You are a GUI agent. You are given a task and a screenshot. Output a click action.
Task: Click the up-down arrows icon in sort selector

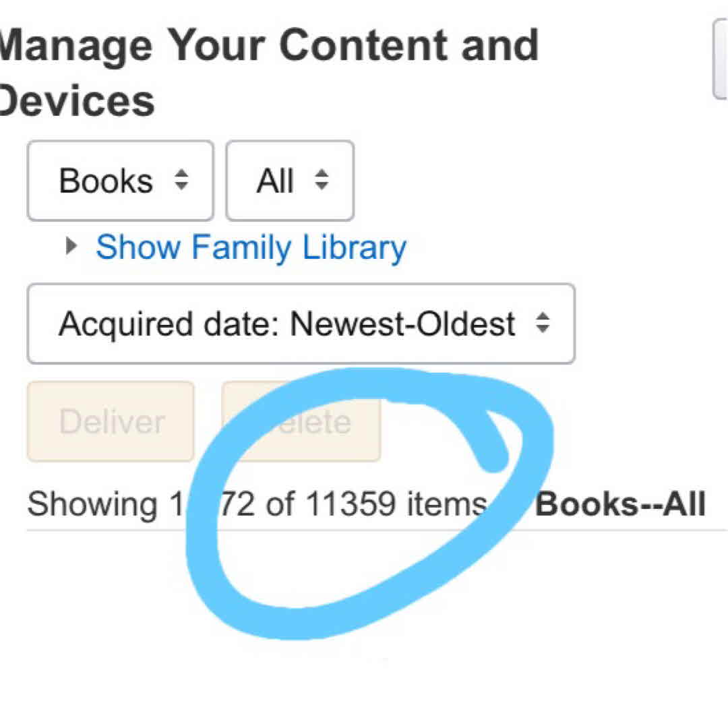[542, 324]
